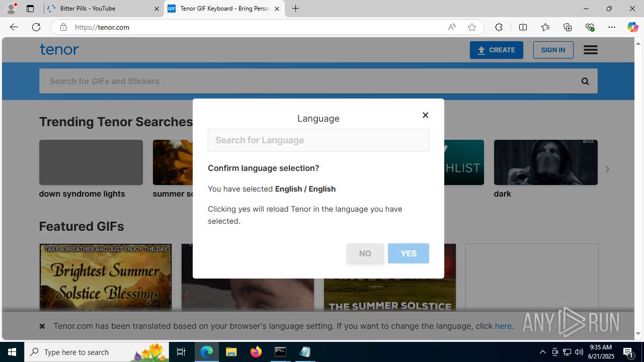Open the Favorites list icon

point(545,27)
